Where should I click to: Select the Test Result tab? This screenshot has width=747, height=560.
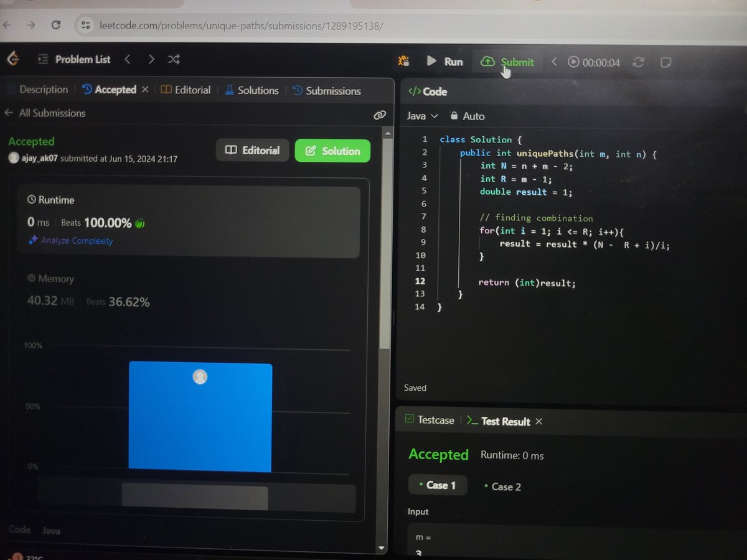499,421
